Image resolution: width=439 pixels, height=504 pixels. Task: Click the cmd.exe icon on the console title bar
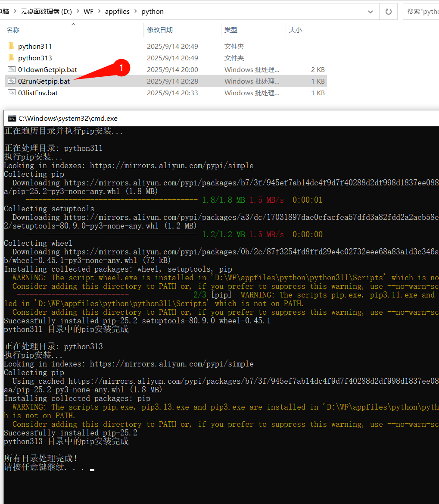[11, 118]
